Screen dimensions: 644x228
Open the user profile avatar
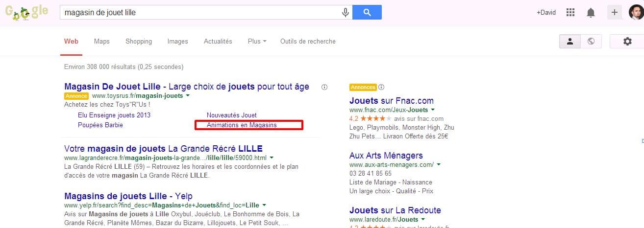tap(636, 12)
